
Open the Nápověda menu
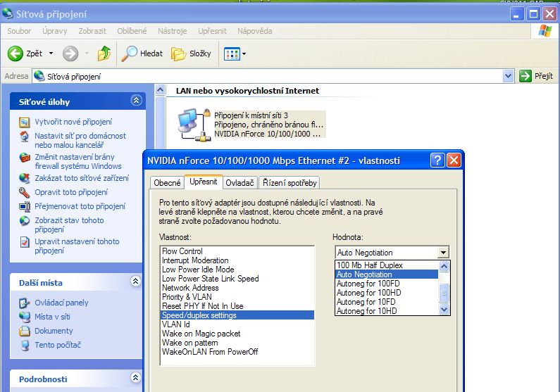(x=255, y=31)
